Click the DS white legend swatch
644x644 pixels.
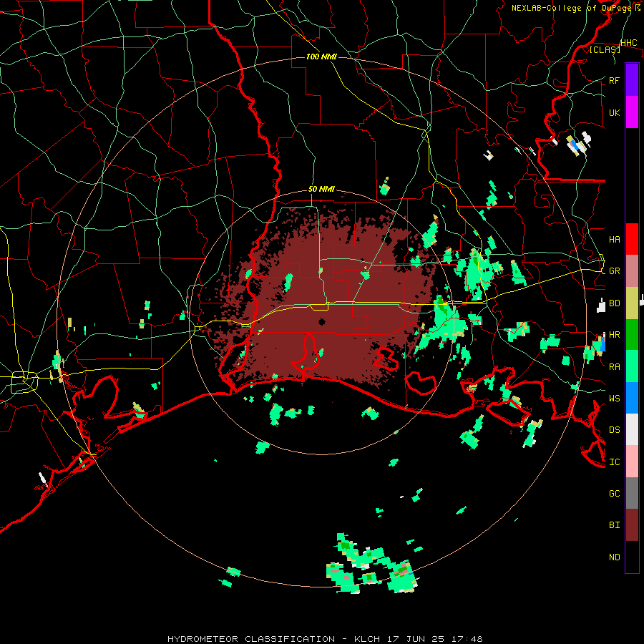pyautogui.click(x=632, y=429)
